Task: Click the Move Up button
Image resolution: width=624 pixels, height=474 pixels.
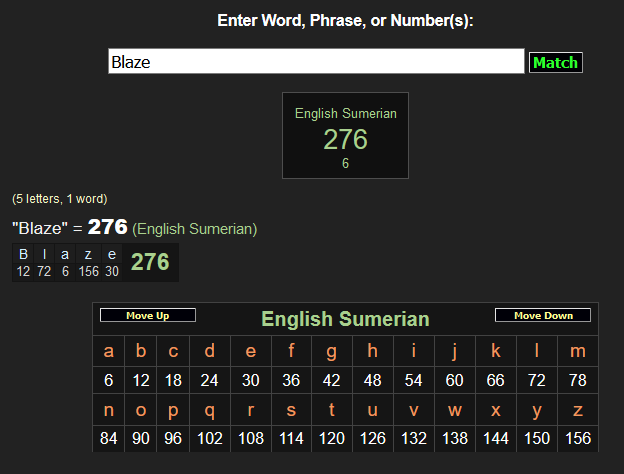Action: pyautogui.click(x=147, y=316)
